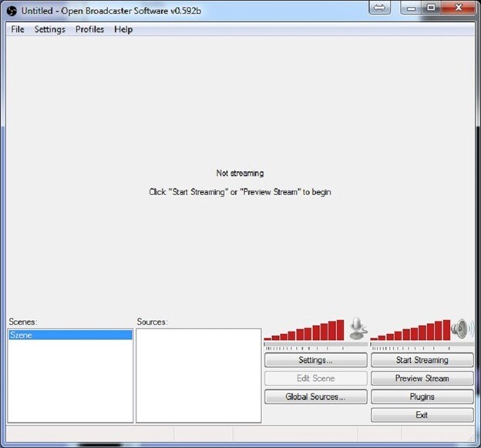This screenshot has width=481, height=448.
Task: Click inside the empty Sources list
Action: [x=199, y=376]
